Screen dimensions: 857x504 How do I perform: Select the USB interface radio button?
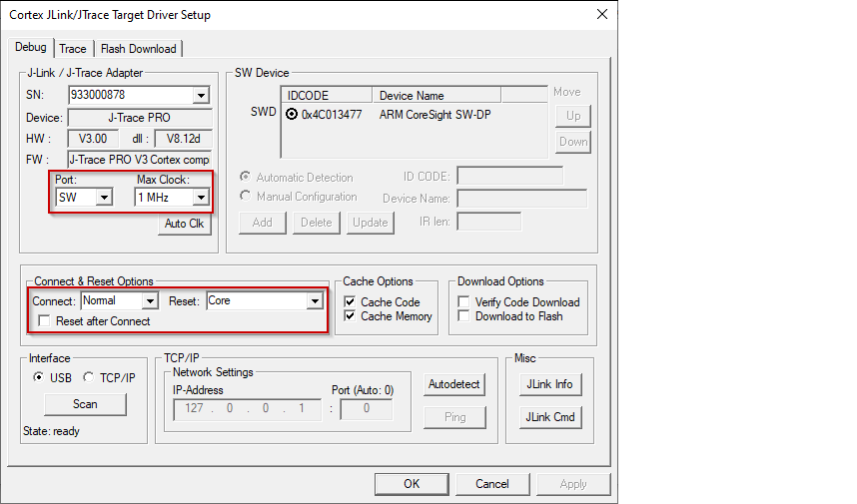(39, 377)
